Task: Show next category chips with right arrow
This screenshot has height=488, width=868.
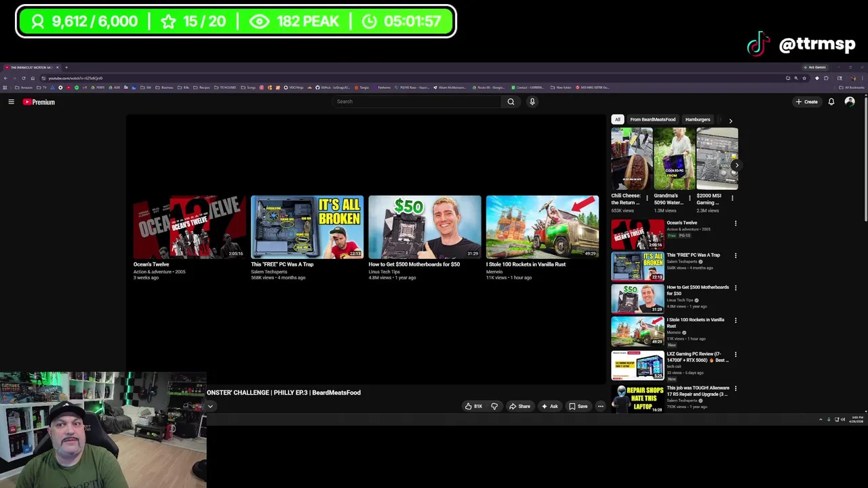Action: [x=730, y=121]
